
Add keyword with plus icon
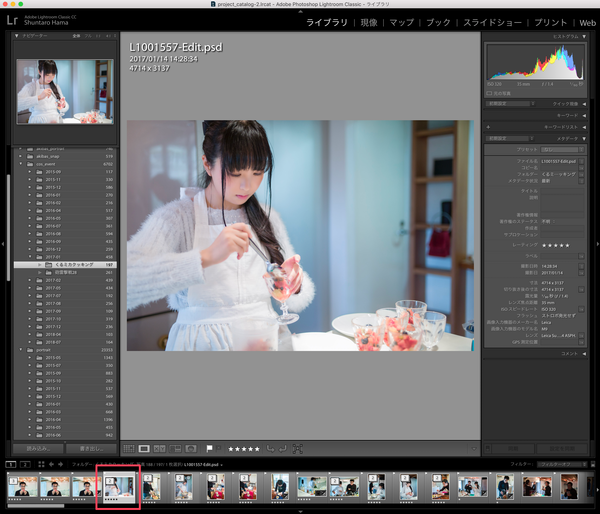488,127
